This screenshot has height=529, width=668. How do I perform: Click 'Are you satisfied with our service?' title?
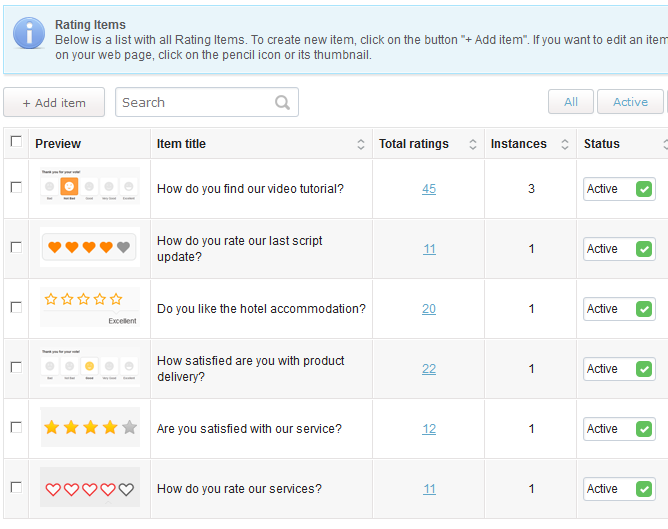click(x=249, y=429)
